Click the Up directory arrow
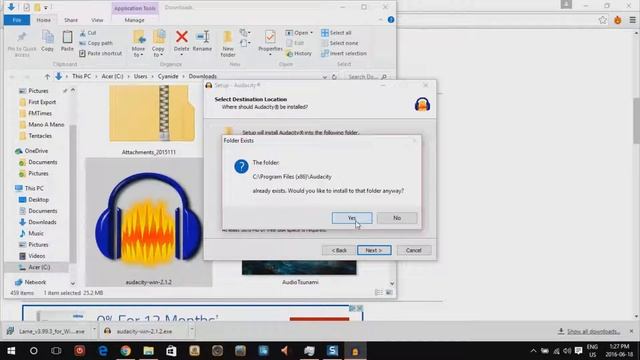Image resolution: width=640 pixels, height=360 pixels. pos(47,76)
